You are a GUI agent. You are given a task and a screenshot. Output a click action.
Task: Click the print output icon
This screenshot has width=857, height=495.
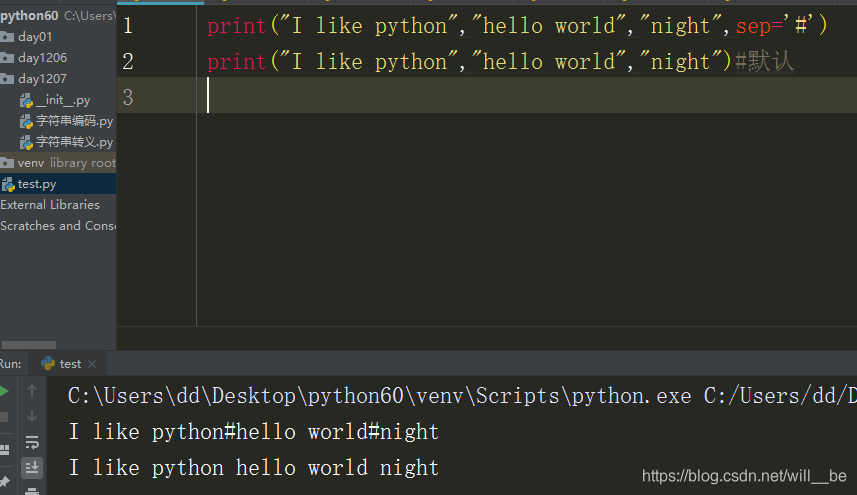pyautogui.click(x=32, y=491)
